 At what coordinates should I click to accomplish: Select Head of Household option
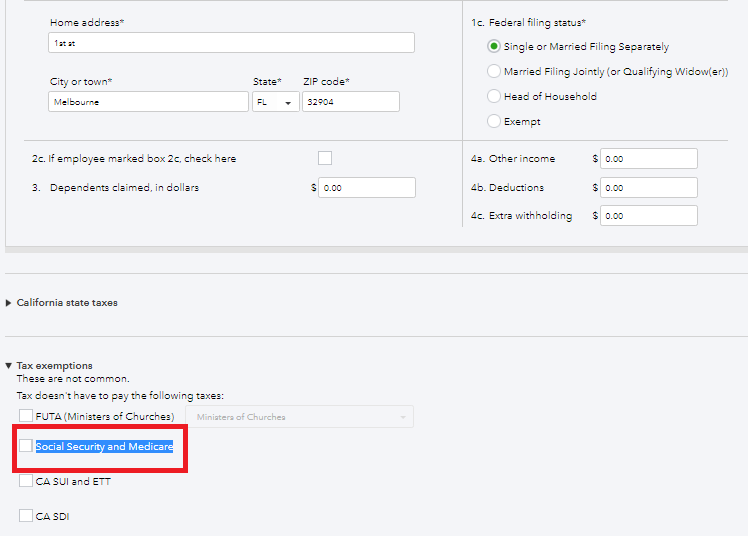point(494,97)
